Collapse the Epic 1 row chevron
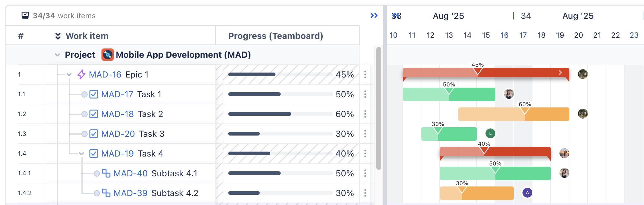This screenshot has height=205, width=644. click(69, 75)
